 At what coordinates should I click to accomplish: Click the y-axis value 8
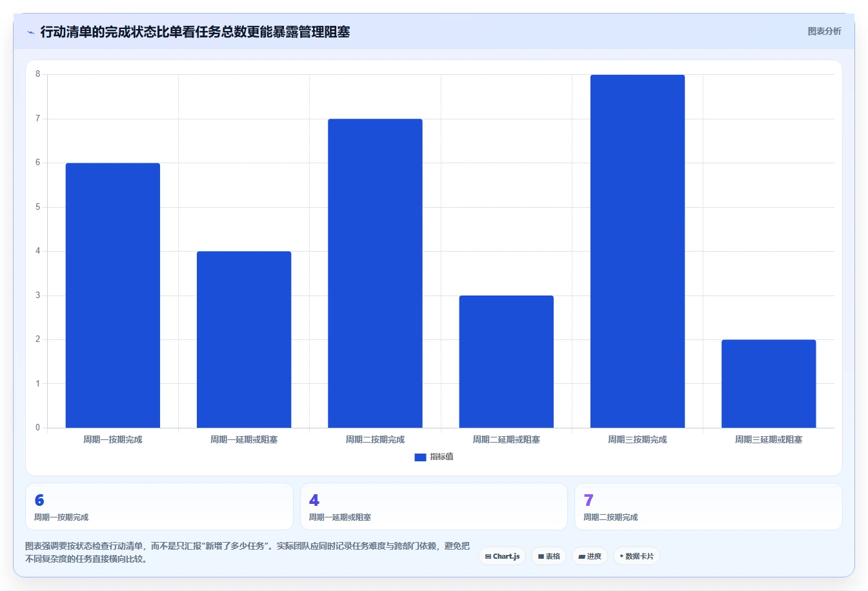[x=37, y=74]
